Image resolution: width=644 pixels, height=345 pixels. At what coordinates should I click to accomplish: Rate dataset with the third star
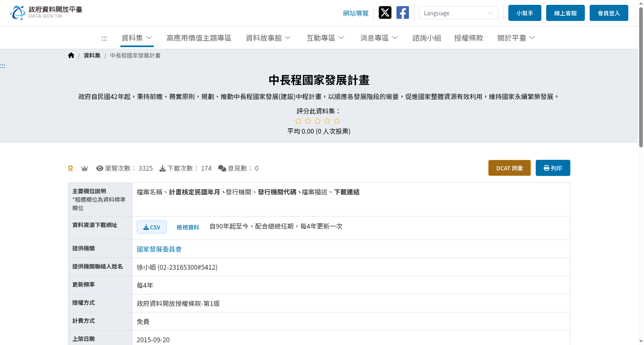318,121
